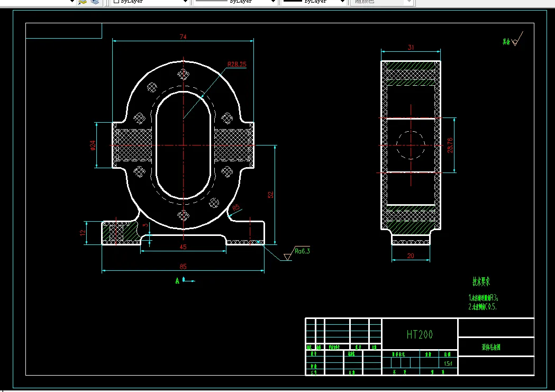The image size is (555, 392).
Task: Select the R5 fillet dimension text
Action: pyautogui.click(x=236, y=208)
